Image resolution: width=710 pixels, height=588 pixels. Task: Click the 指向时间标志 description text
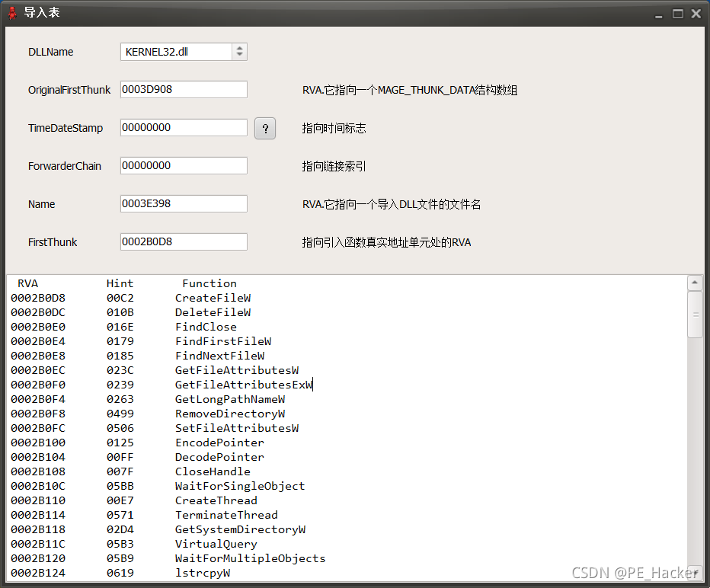[334, 128]
